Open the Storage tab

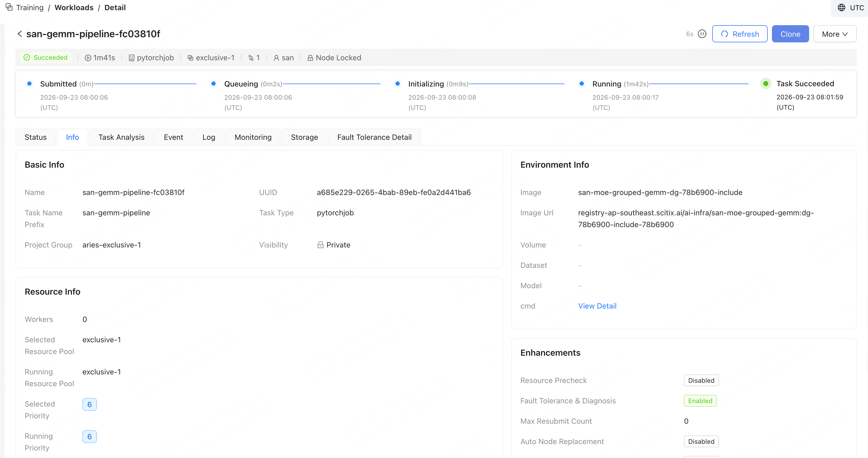[304, 137]
